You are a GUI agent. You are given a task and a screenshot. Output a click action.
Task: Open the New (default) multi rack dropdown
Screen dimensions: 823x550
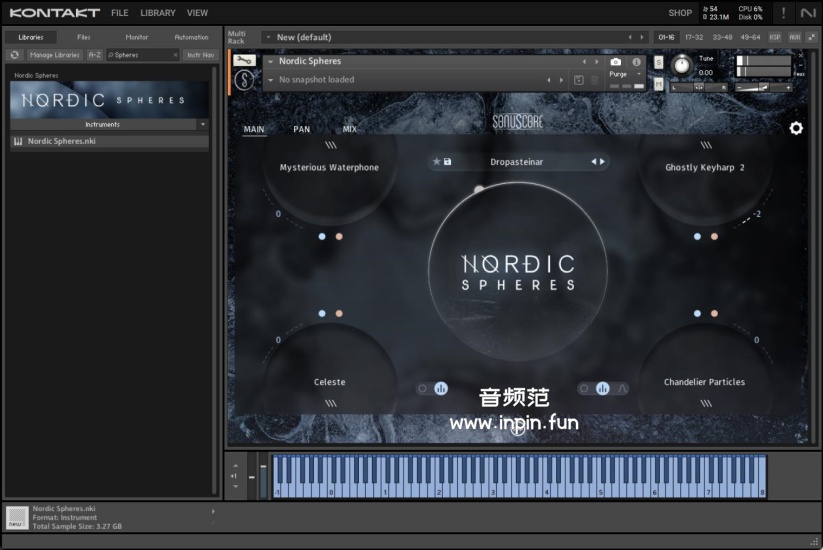(x=268, y=37)
